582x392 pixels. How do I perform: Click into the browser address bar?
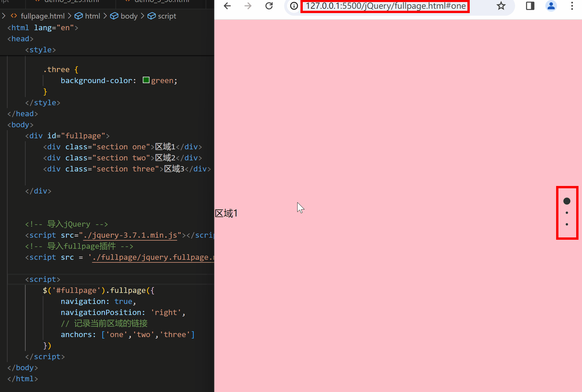(385, 6)
